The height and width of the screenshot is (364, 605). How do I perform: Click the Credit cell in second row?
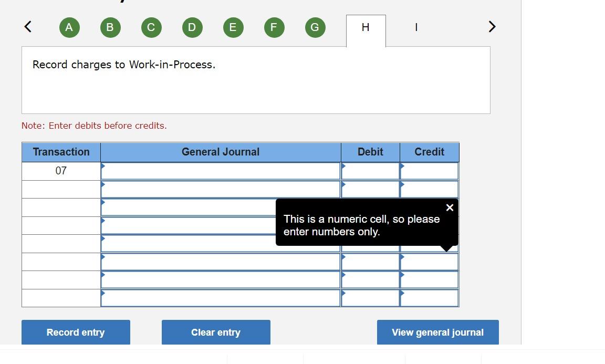coord(429,189)
